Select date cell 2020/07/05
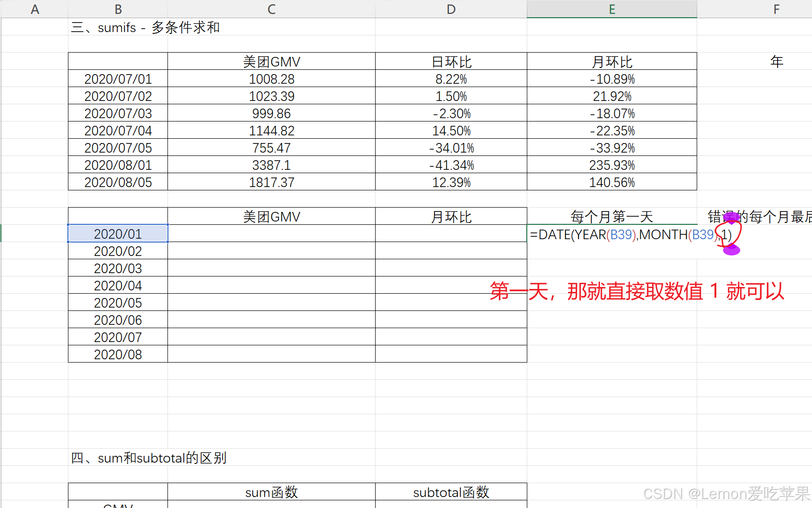Viewport: 812px width, 508px height. point(118,147)
